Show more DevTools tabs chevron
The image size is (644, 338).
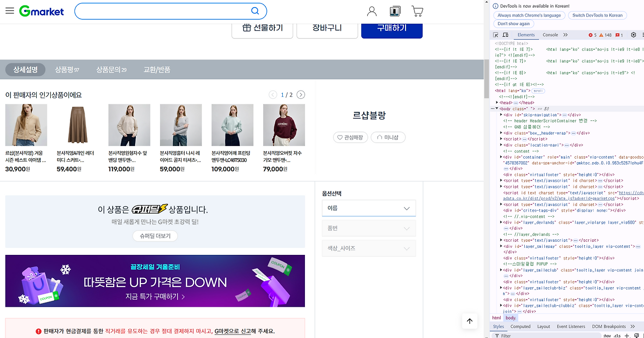(566, 35)
